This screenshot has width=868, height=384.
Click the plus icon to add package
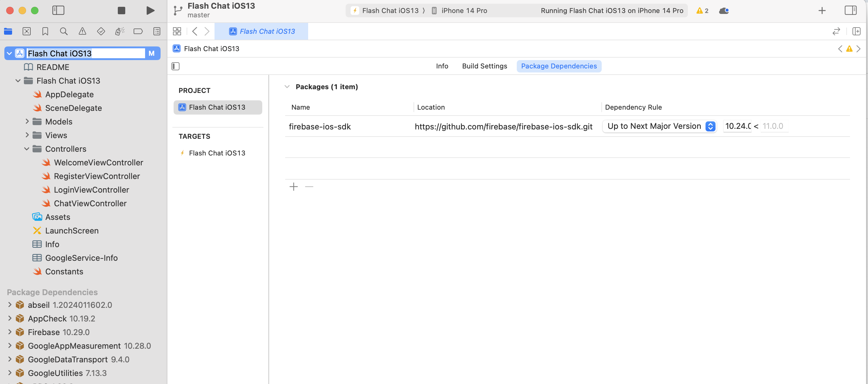pos(294,186)
